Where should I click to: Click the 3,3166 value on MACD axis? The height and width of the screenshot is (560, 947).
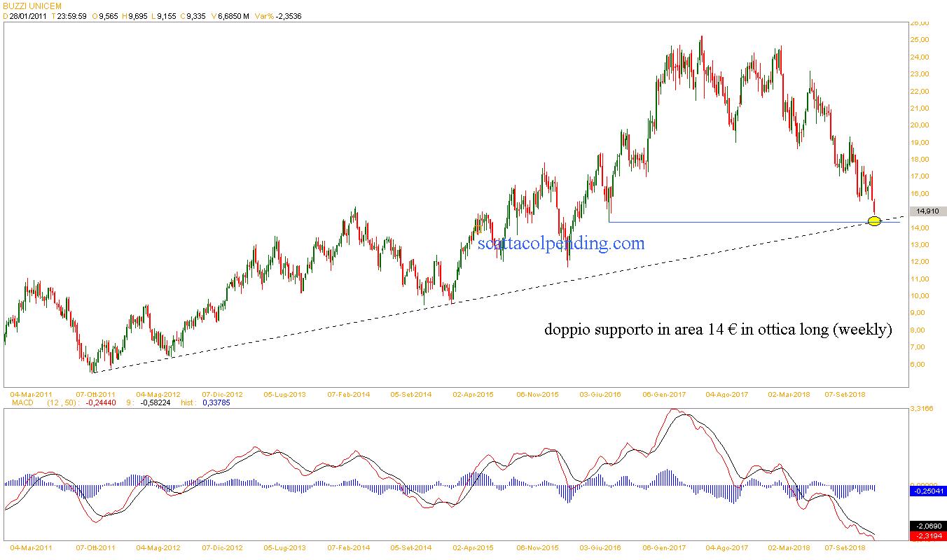click(x=922, y=407)
